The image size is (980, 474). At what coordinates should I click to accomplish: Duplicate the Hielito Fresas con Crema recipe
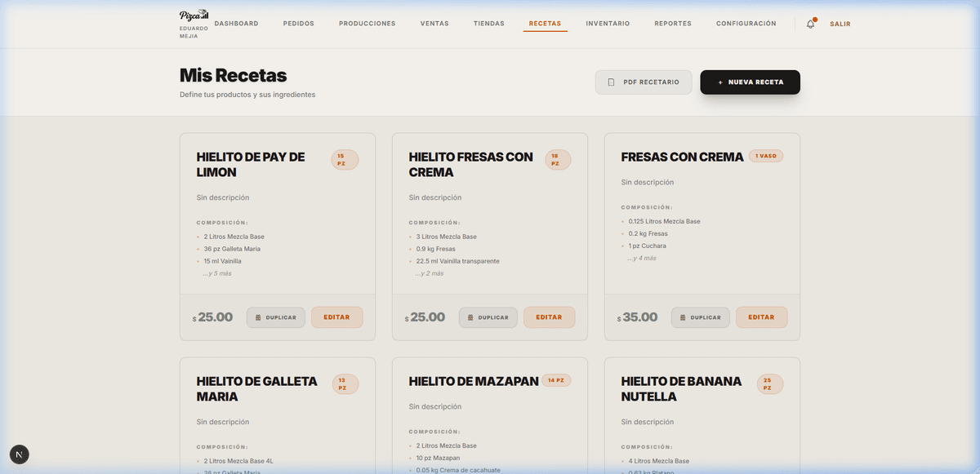(488, 317)
